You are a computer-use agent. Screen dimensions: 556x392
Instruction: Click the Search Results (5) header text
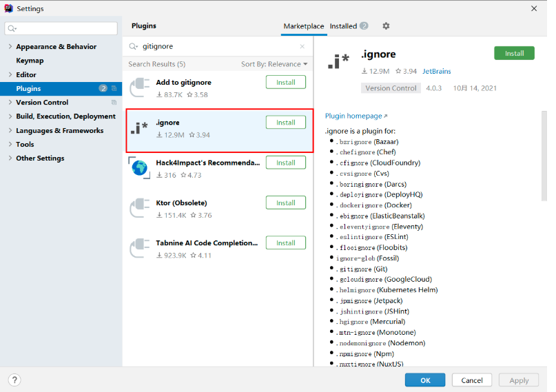pyautogui.click(x=156, y=64)
